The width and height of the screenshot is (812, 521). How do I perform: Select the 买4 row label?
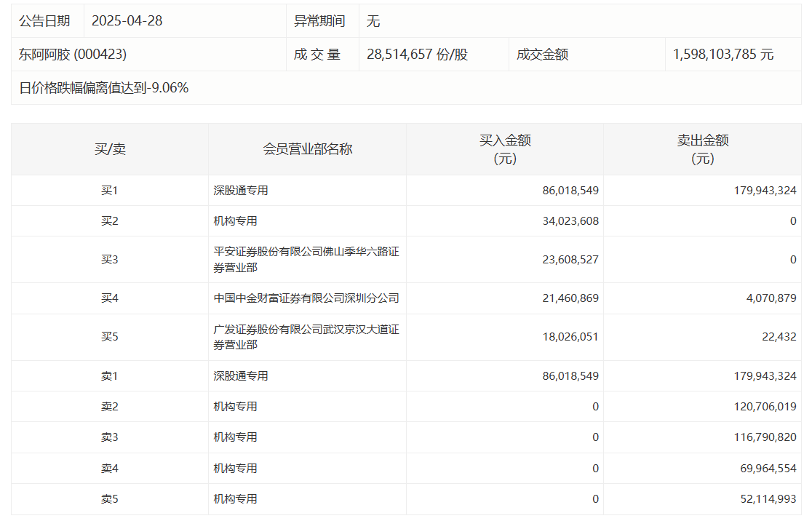(110, 298)
